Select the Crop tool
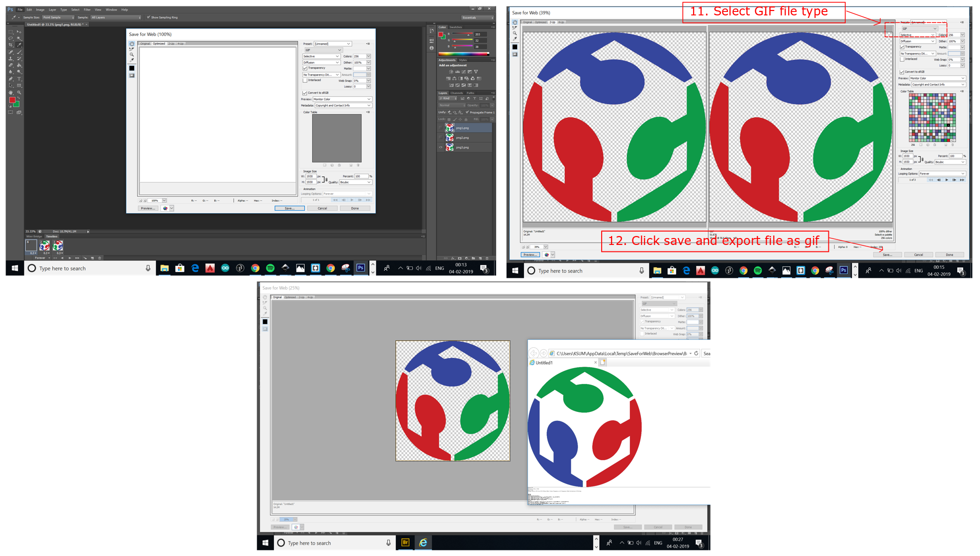980x556 pixels. [10, 45]
